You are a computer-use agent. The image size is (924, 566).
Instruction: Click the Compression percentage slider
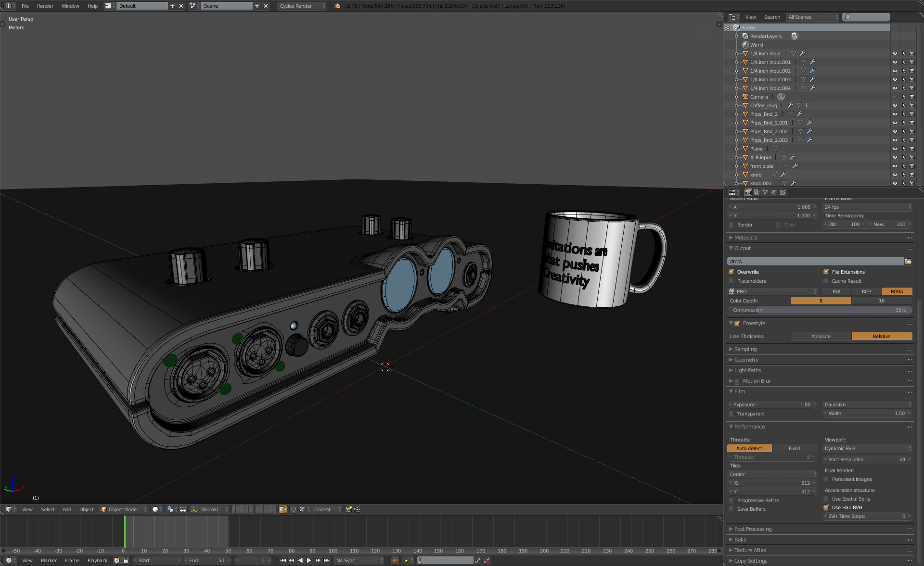(x=820, y=310)
